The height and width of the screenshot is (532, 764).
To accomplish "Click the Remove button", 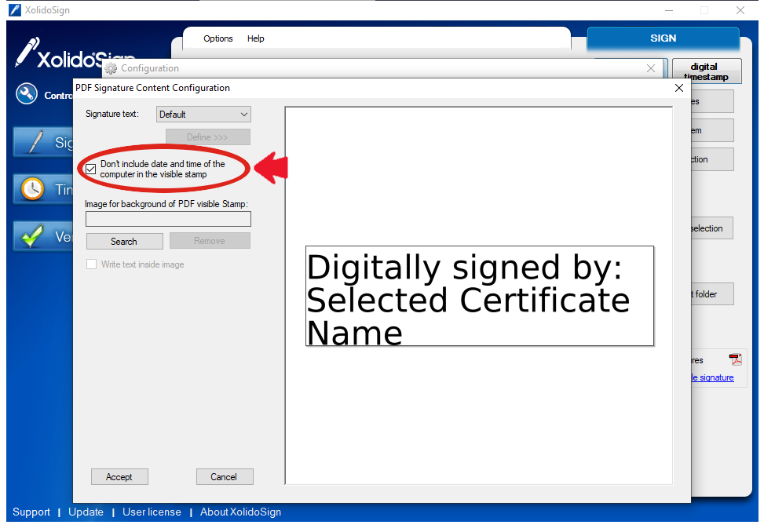I will [x=210, y=241].
